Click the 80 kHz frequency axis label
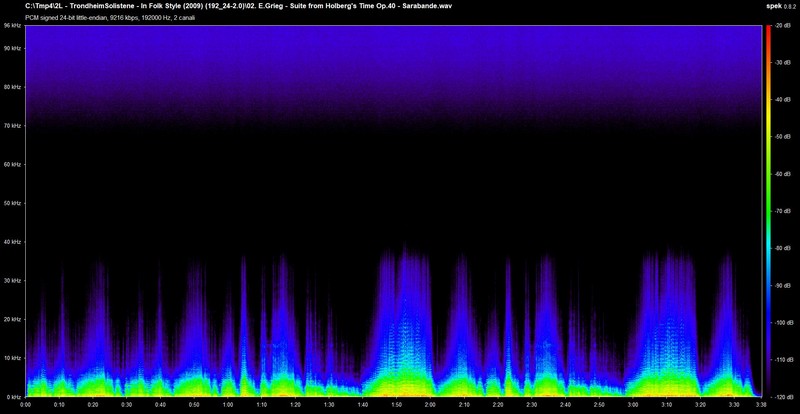Screen dimensions: 800x414 coord(12,87)
